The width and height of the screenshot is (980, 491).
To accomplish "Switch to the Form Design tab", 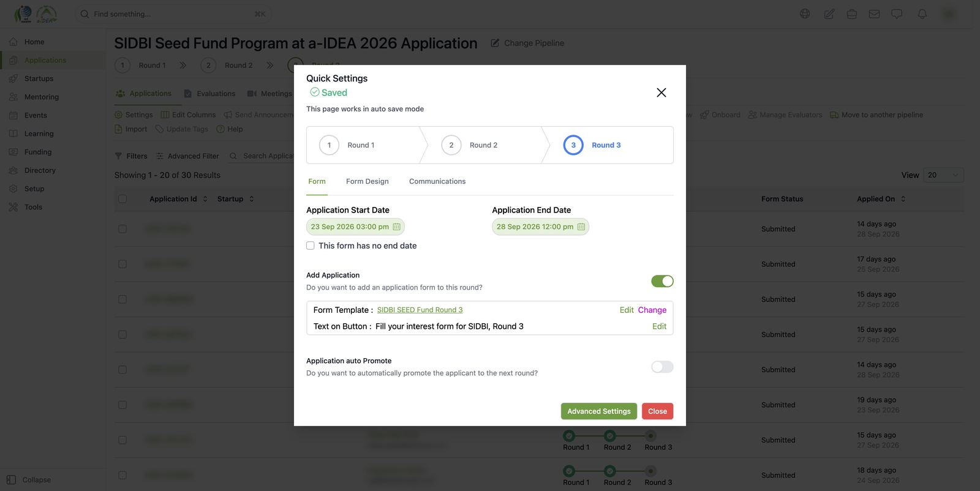I will coord(367,181).
